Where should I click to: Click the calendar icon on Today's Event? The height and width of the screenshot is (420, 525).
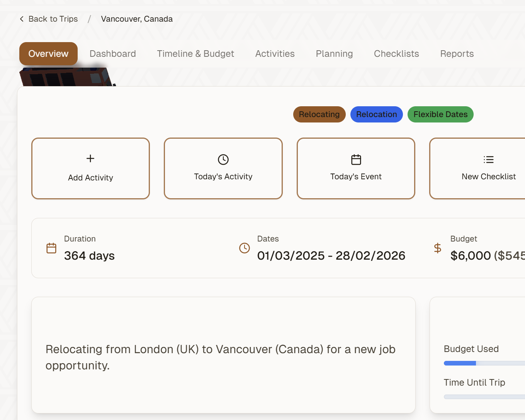356,160
